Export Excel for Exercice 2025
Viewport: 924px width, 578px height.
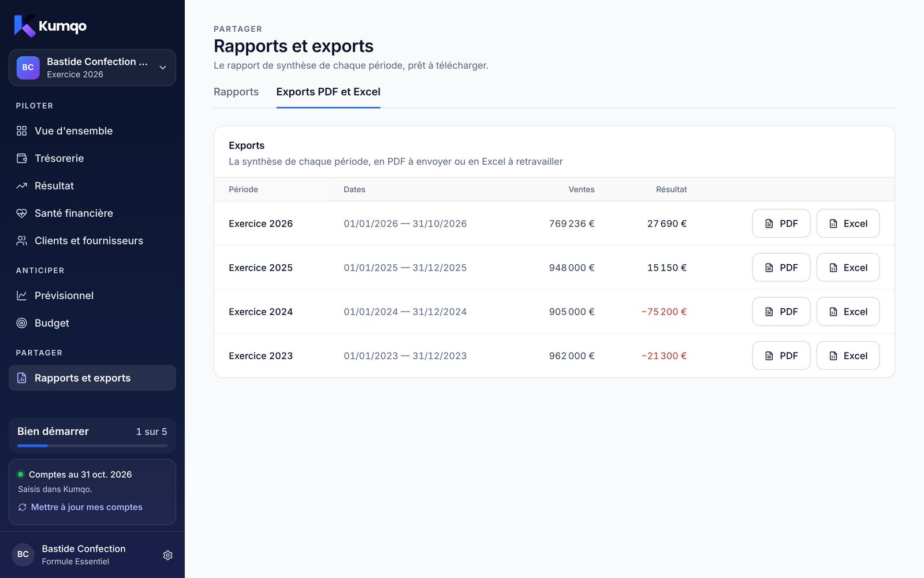pyautogui.click(x=848, y=268)
